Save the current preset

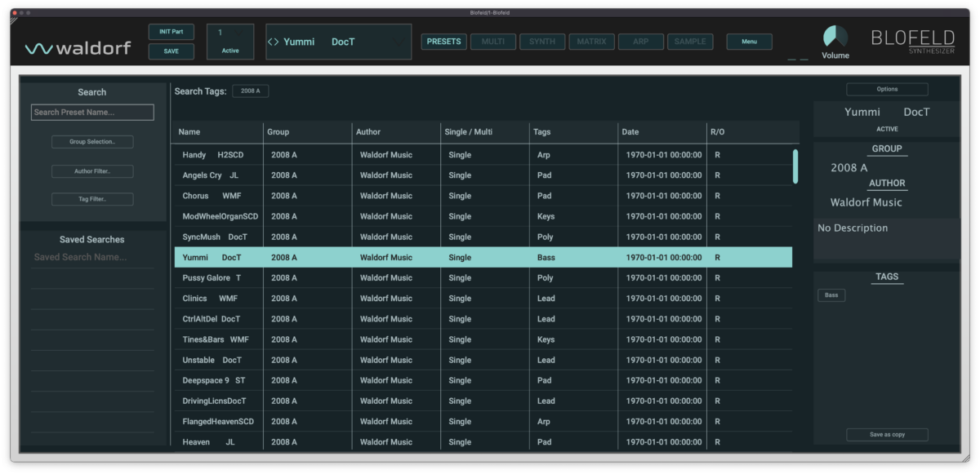(171, 51)
